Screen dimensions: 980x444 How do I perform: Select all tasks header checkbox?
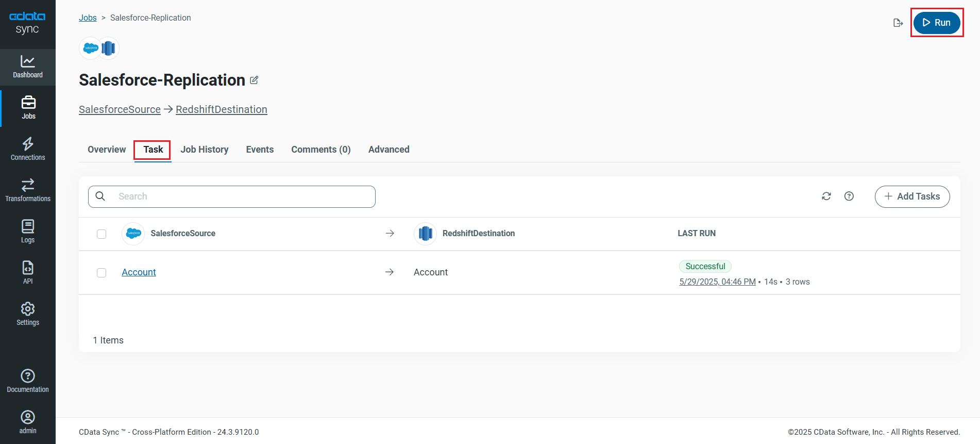[x=102, y=234]
